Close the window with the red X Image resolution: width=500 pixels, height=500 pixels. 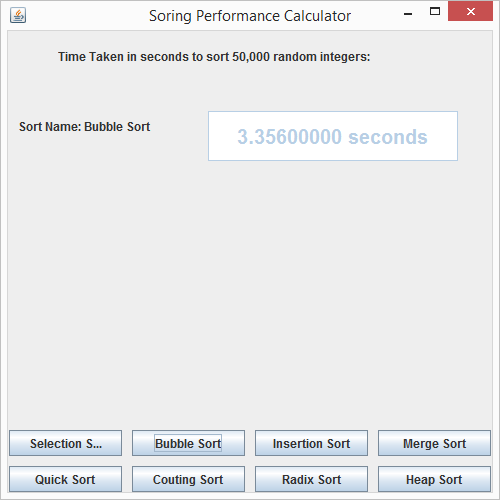click(x=470, y=11)
